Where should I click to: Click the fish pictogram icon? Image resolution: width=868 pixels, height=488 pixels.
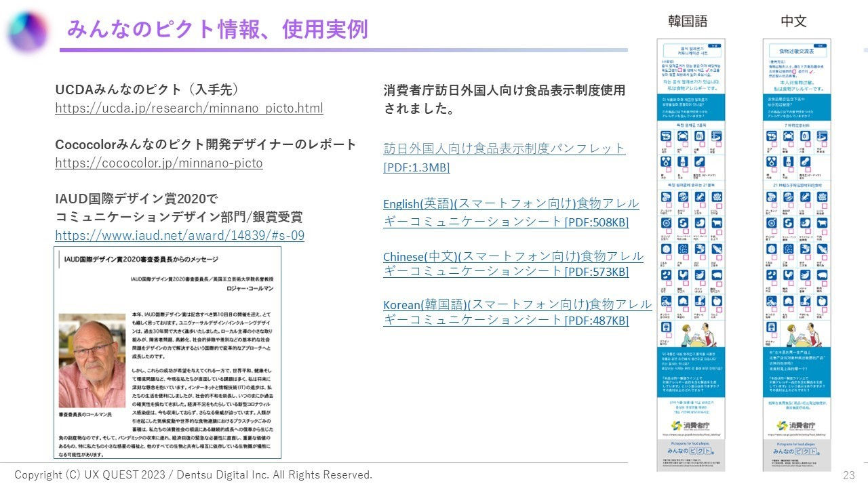tap(700, 250)
